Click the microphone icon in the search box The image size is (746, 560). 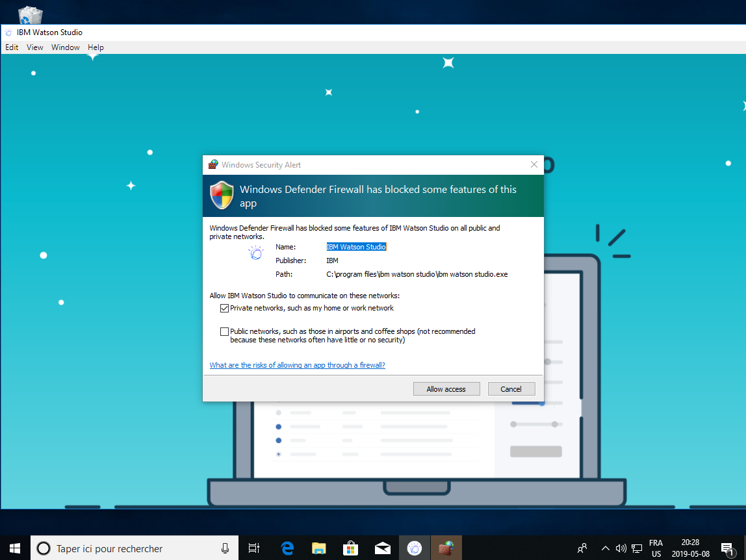coord(225,548)
